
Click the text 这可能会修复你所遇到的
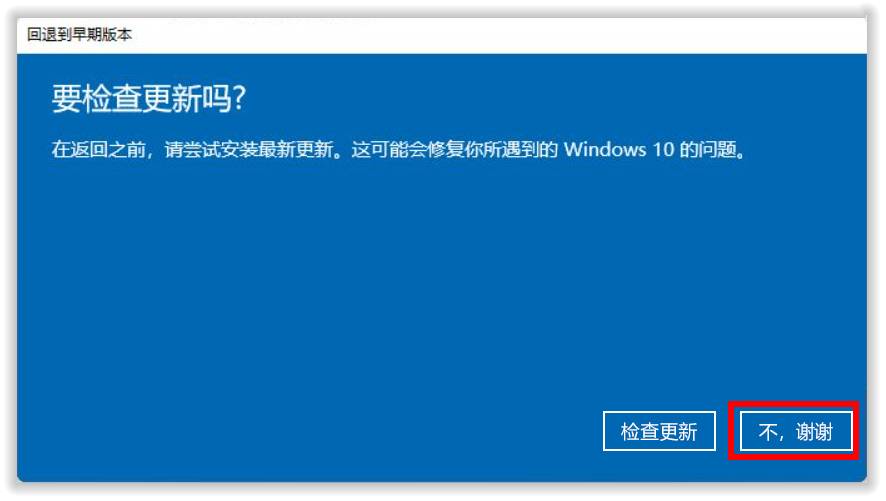[x=455, y=150]
